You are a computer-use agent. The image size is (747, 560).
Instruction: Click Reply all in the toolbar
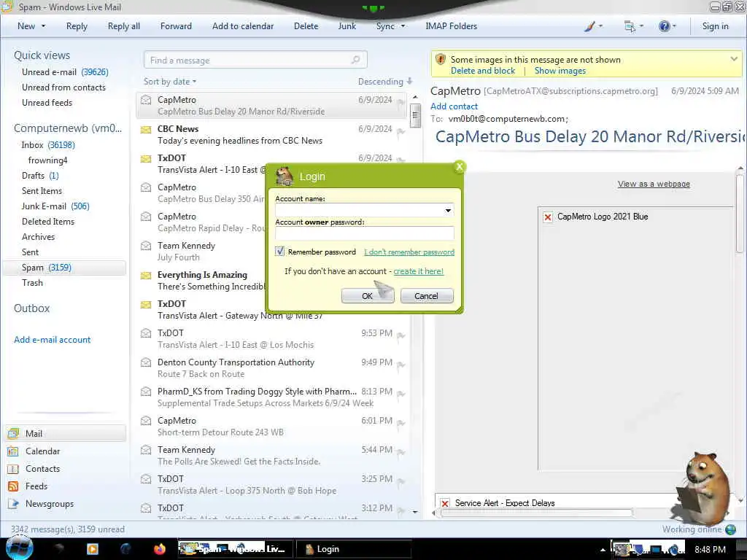coord(124,26)
